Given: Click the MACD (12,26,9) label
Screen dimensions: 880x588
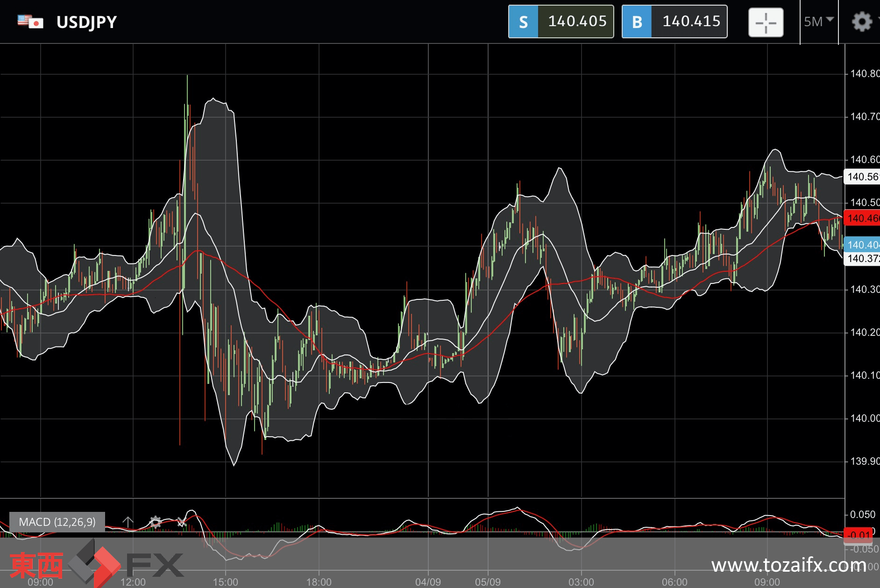Looking at the screenshot, I should coord(57,522).
